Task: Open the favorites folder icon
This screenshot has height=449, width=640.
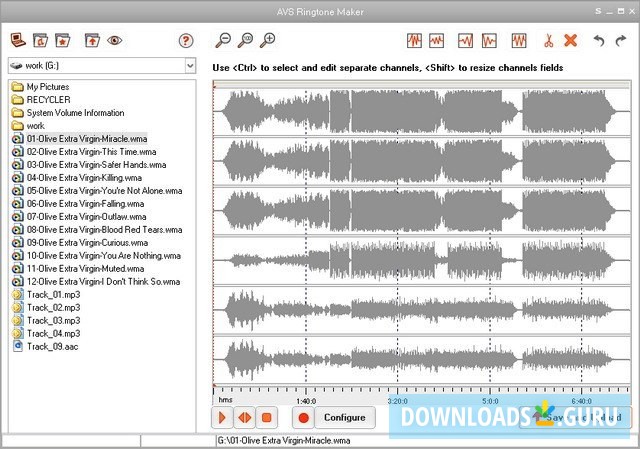Action: click(62, 40)
